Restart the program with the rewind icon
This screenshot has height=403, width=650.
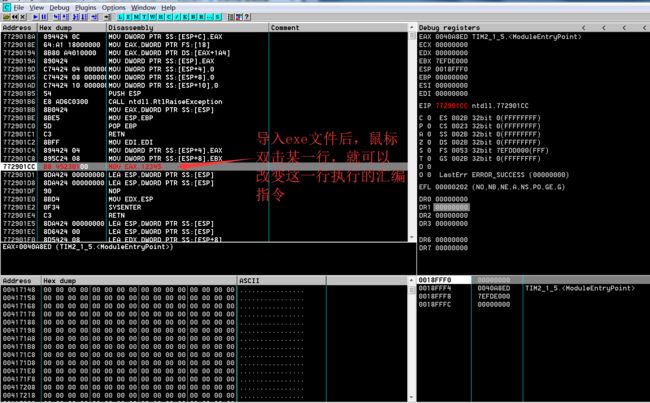[x=15, y=17]
